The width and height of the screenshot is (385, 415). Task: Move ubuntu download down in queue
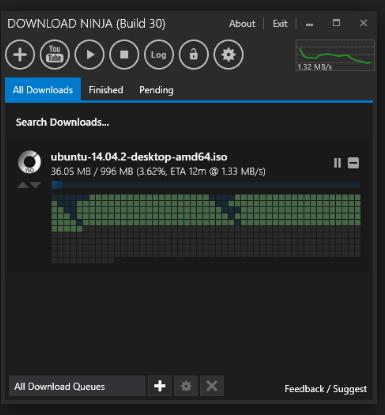35,185
